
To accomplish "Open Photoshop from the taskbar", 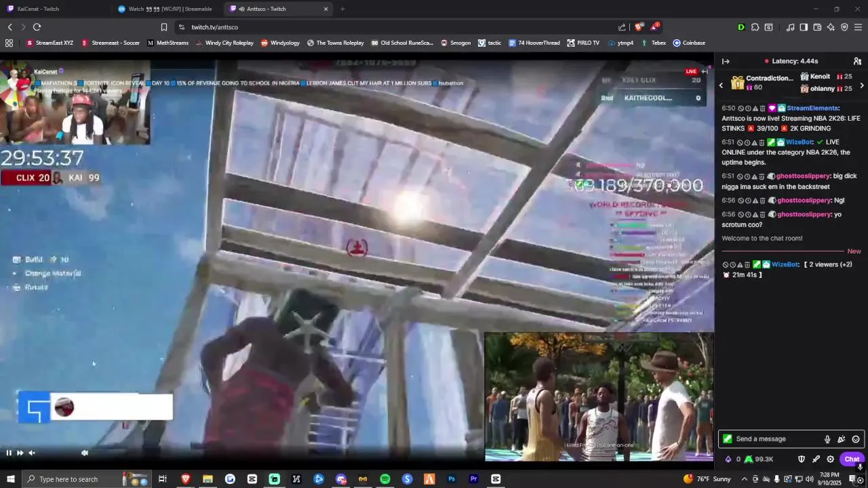I will point(452,479).
